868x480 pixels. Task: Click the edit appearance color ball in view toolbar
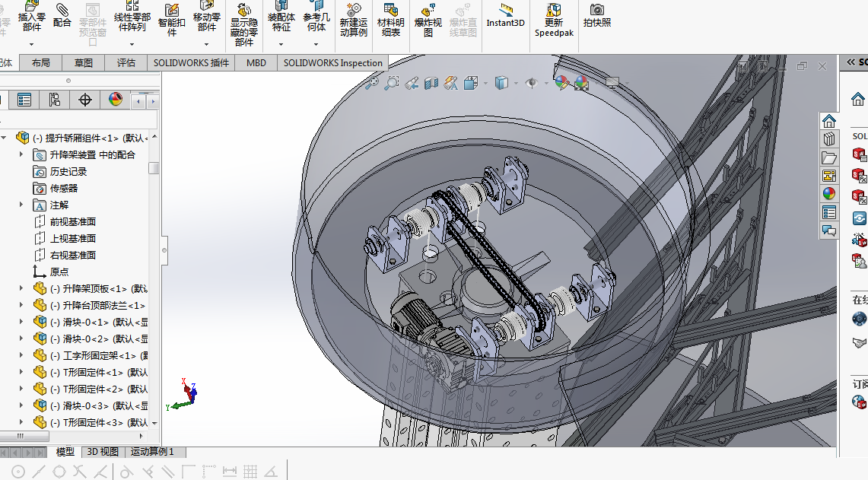pyautogui.click(x=561, y=83)
